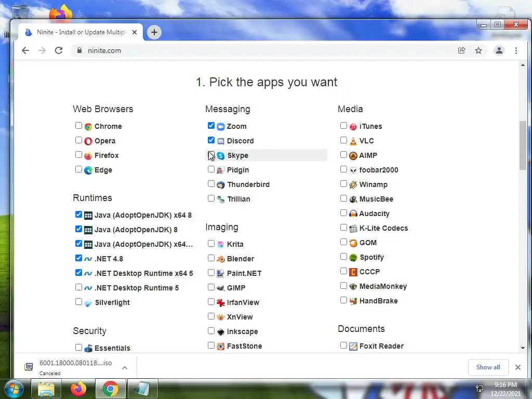This screenshot has width=532, height=399.
Task: Click the K-Lite Codecs icon
Action: click(x=353, y=229)
